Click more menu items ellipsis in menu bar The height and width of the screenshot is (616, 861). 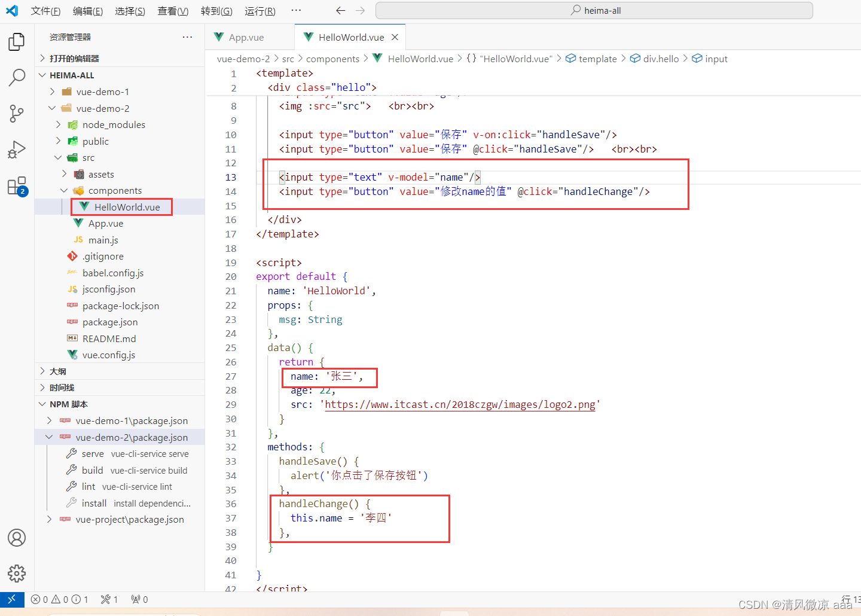296,11
